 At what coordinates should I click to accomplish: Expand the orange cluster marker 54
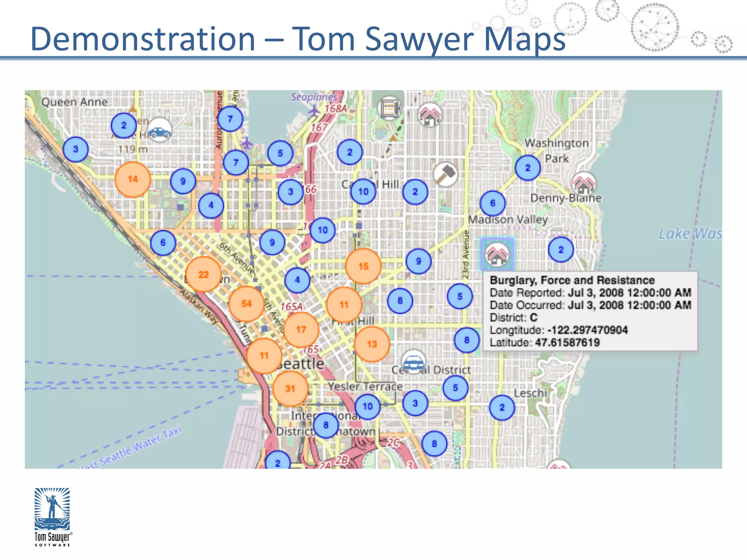(x=247, y=304)
